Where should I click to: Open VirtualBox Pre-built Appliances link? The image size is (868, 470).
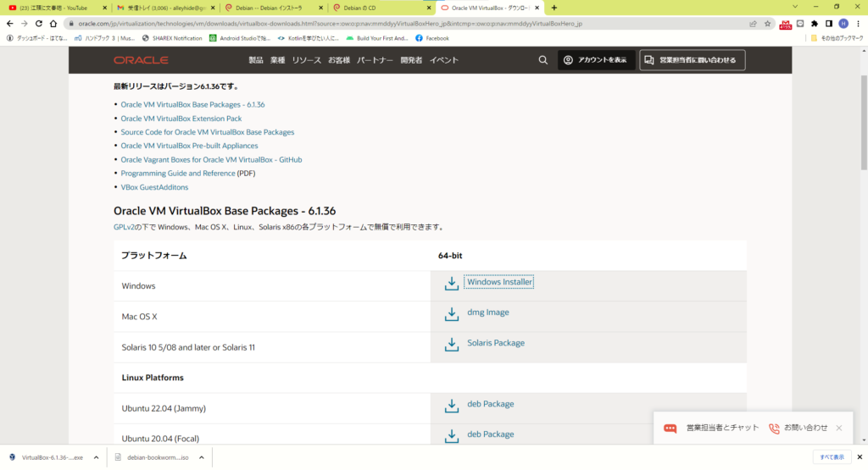tap(189, 146)
